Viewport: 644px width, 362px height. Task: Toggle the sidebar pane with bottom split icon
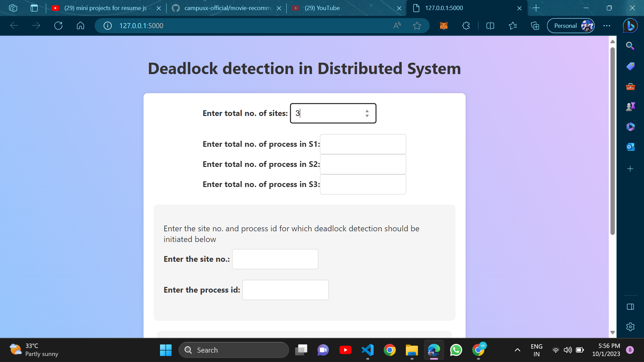(x=630, y=306)
